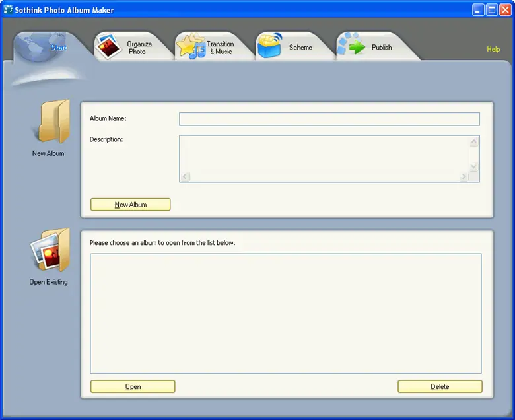Click the Publish green arrow icon
Screen dimensions: 515x420
(x=352, y=47)
